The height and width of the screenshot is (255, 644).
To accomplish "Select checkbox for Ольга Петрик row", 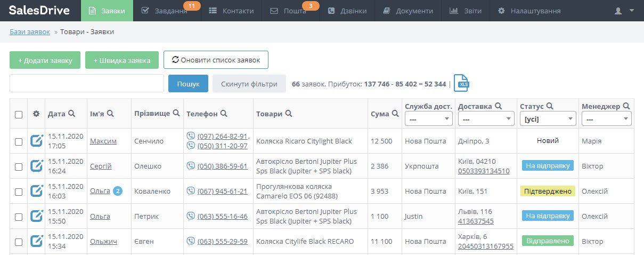I will click(x=19, y=217).
